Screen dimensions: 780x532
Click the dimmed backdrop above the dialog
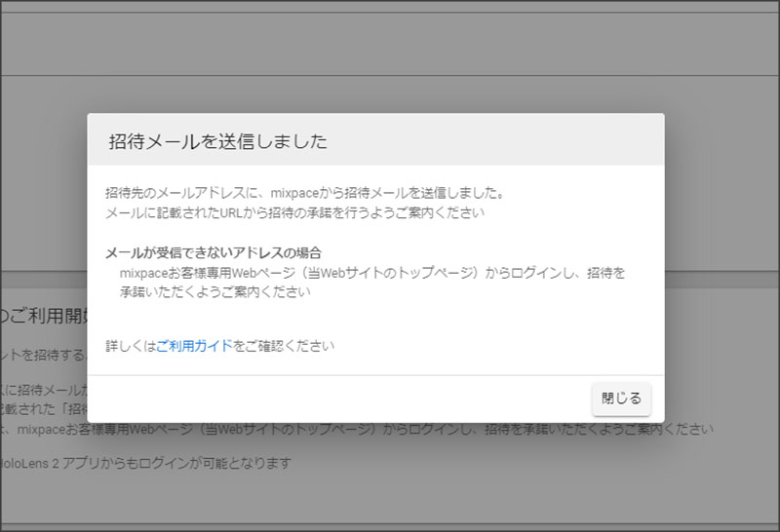[x=390, y=58]
